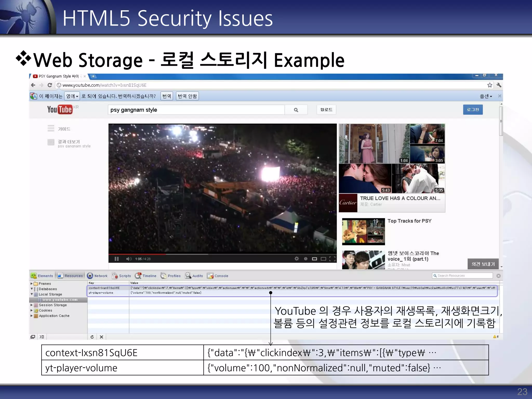Viewport: 532px width, 399px height.
Task: Click the Search Resources field
Action: click(462, 276)
